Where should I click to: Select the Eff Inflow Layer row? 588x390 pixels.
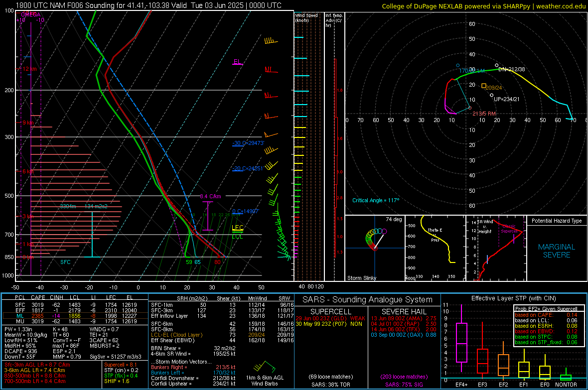click(x=222, y=316)
